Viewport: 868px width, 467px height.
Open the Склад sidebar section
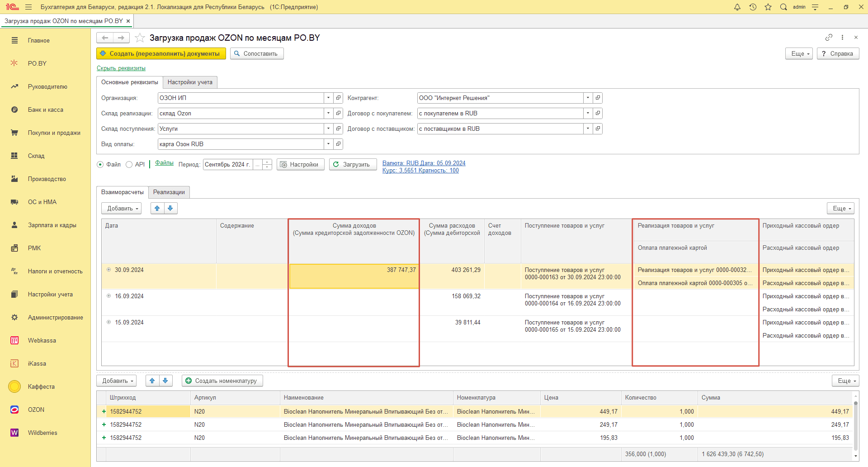(x=36, y=156)
